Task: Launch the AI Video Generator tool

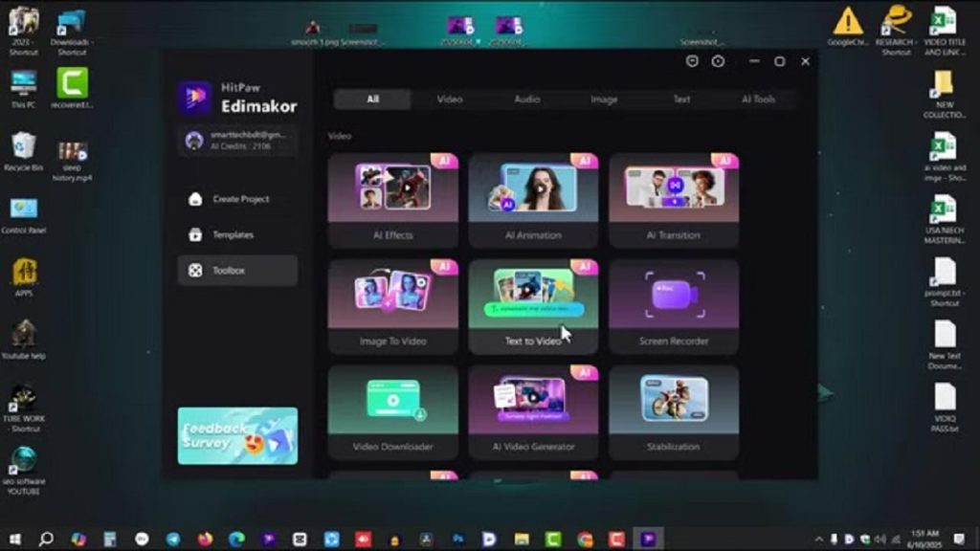Action: 533,412
